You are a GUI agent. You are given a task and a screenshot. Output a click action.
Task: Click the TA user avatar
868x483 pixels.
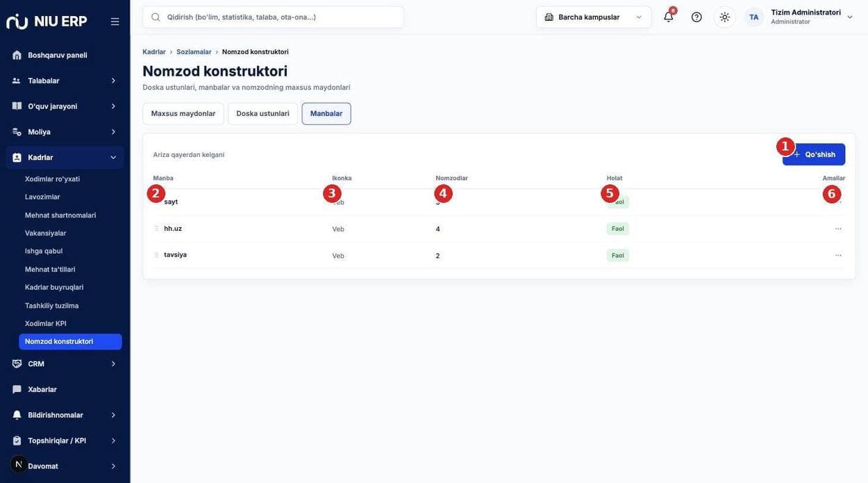pyautogui.click(x=754, y=17)
